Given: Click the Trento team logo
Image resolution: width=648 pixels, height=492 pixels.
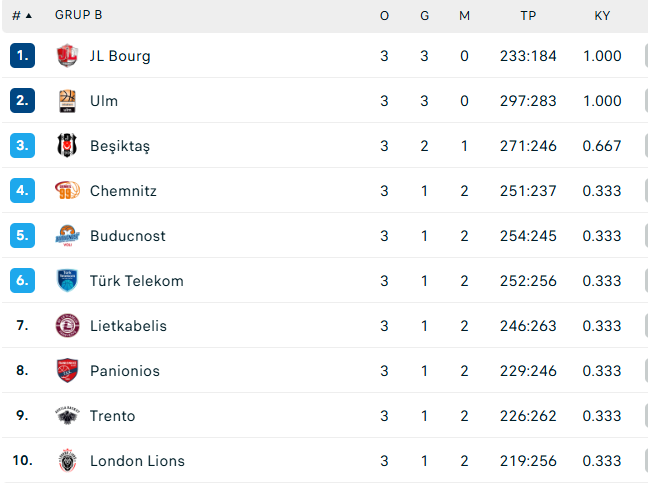Looking at the screenshot, I should [67, 416].
